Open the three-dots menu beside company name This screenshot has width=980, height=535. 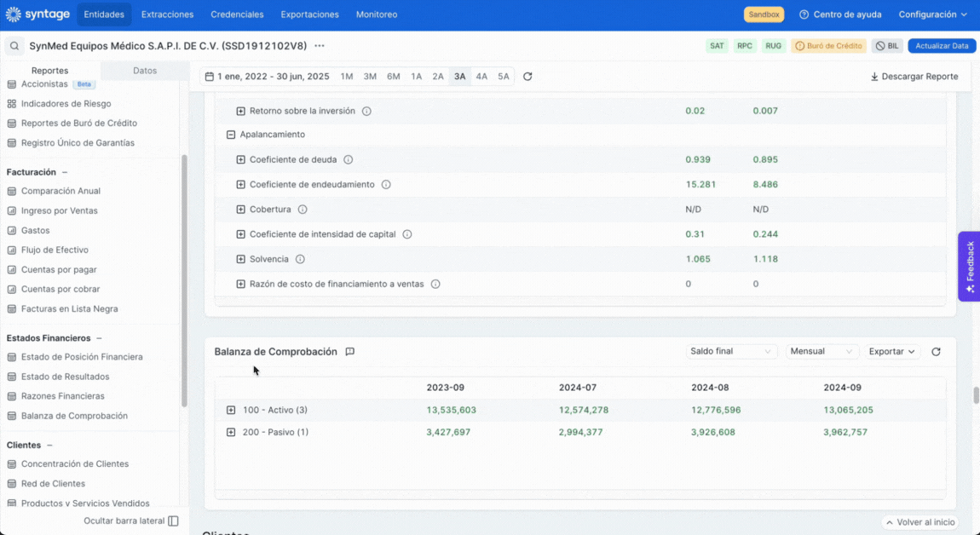click(320, 46)
